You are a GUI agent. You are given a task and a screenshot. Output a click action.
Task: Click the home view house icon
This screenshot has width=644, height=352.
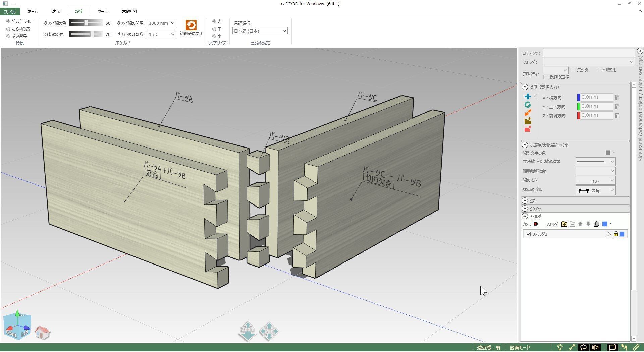point(42,333)
